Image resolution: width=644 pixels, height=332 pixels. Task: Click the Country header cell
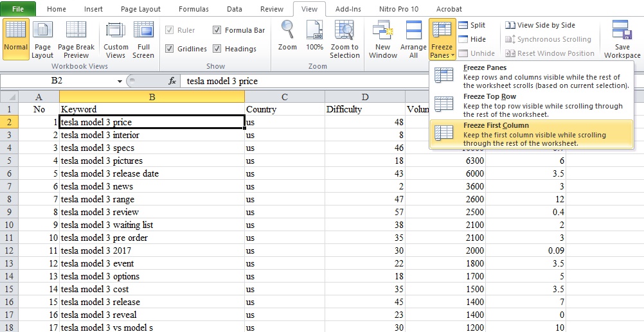pos(284,109)
